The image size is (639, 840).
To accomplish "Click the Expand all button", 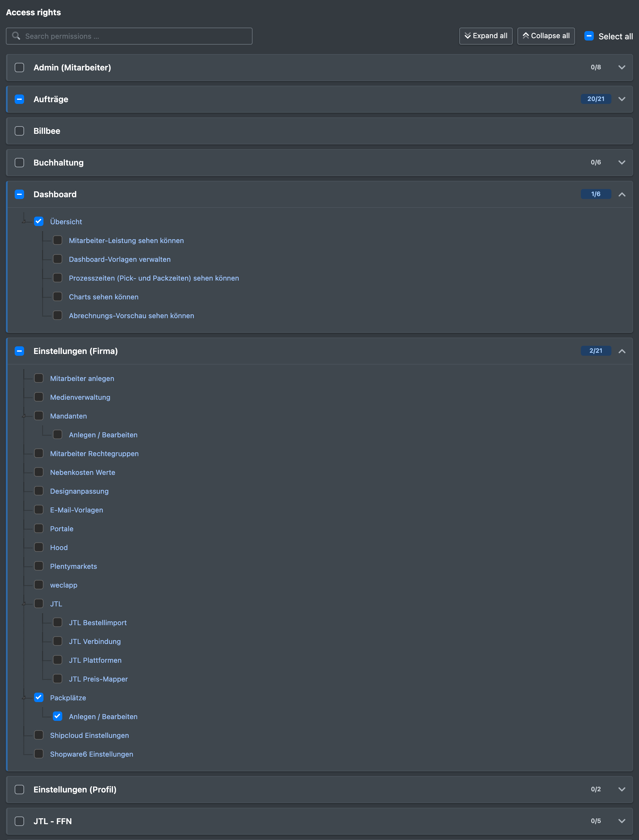I will coord(486,36).
